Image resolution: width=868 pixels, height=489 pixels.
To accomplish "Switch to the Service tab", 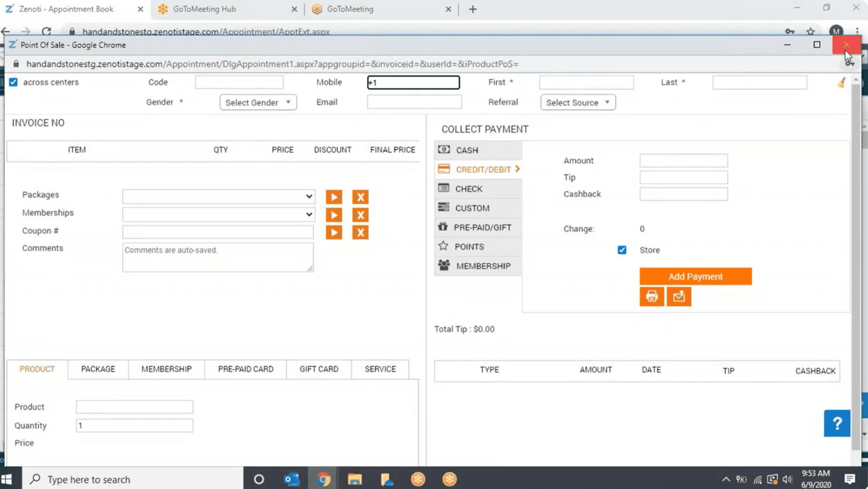I will pos(380,369).
